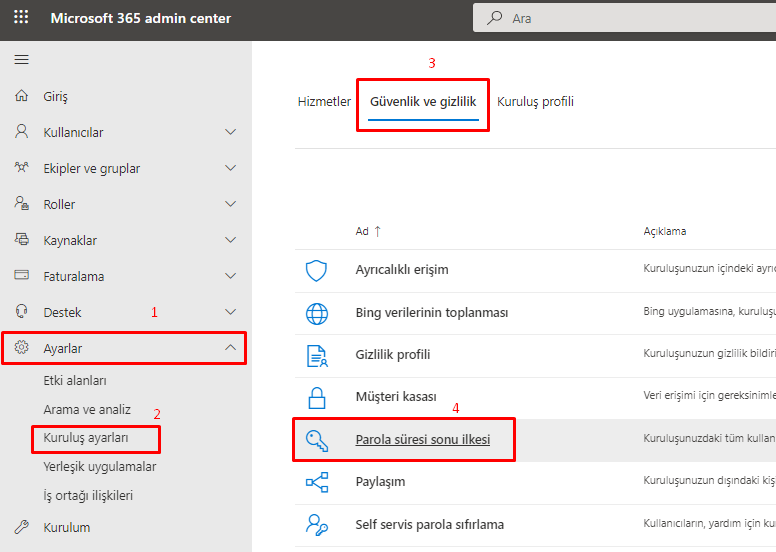Expand the Faturalama chevron
The image size is (776, 552).
pos(231,277)
